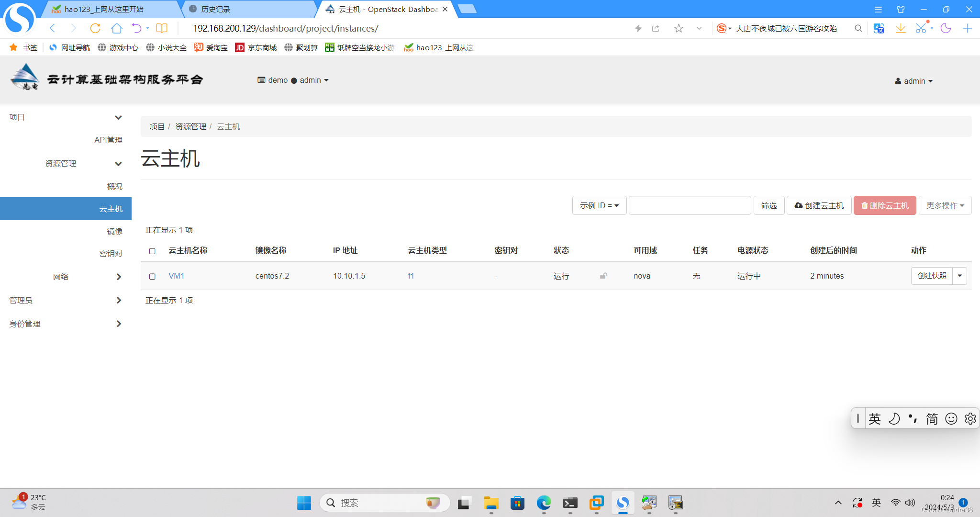Open the 示例 ID = filter dropdown
Screen dimensions: 980x517
599,205
